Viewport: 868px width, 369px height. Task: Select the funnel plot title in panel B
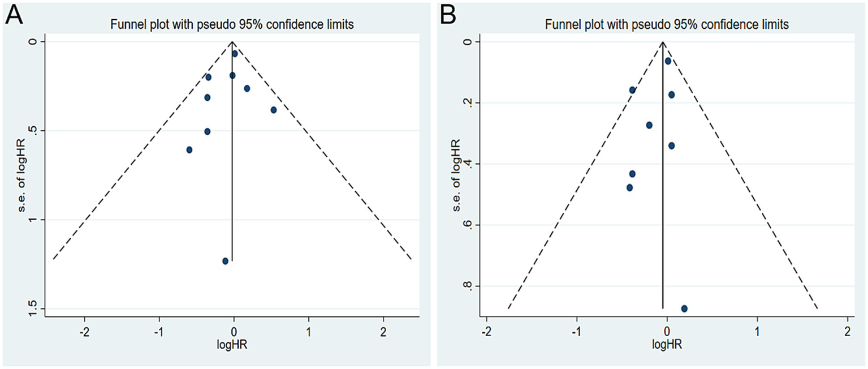[x=667, y=25]
